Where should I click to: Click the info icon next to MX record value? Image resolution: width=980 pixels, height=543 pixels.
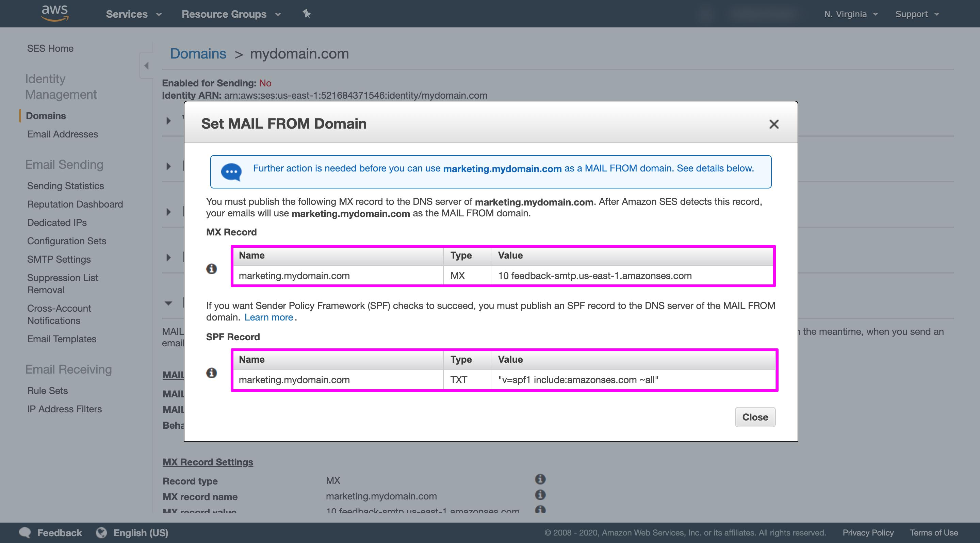tap(541, 510)
